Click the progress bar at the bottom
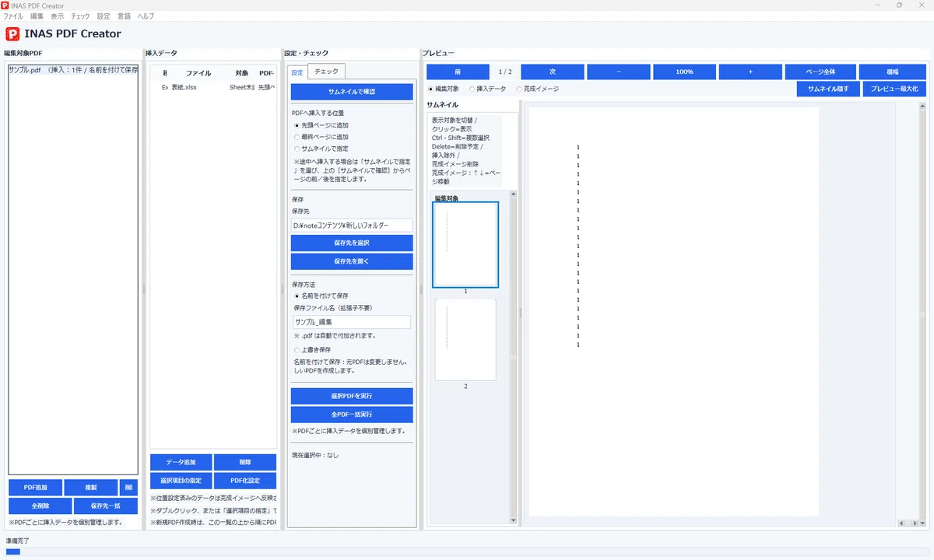Viewport: 934px width, 560px height. pyautogui.click(x=467, y=551)
